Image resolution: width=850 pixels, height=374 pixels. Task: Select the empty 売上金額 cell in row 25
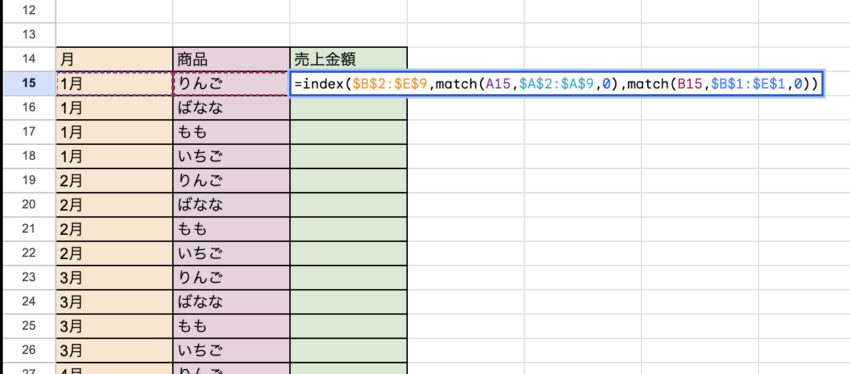(349, 326)
